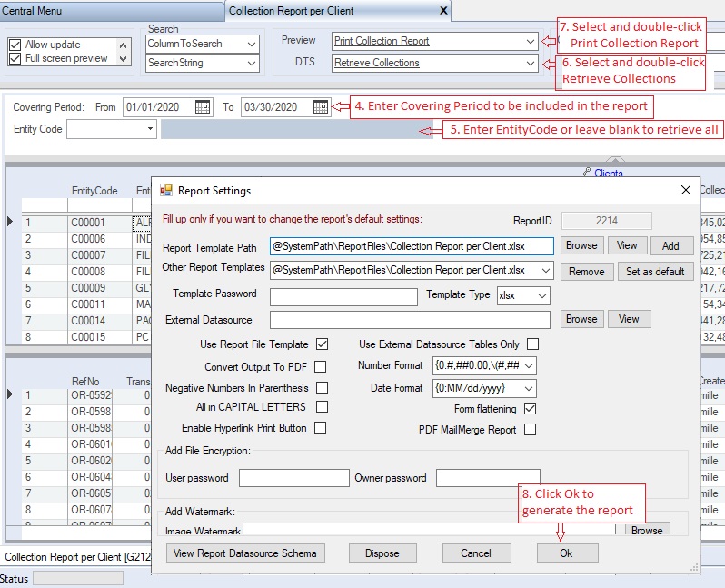Open the To date calendar picker icon
Image resolution: width=725 pixels, height=588 pixels.
(x=321, y=107)
